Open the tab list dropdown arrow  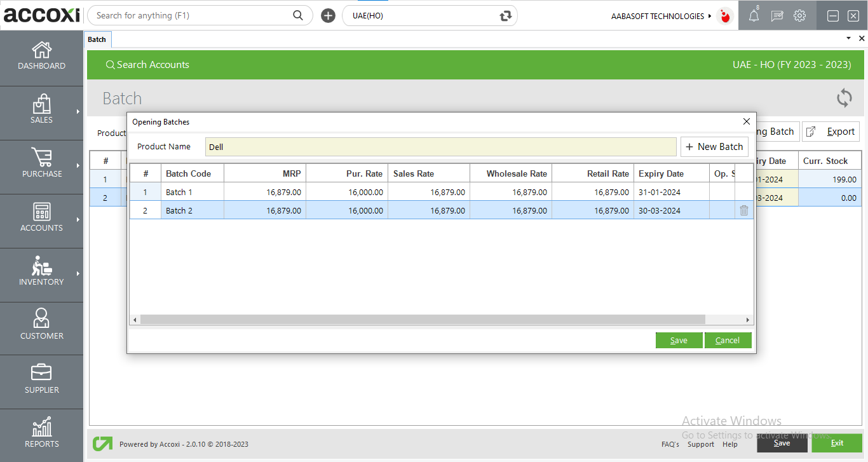point(848,39)
